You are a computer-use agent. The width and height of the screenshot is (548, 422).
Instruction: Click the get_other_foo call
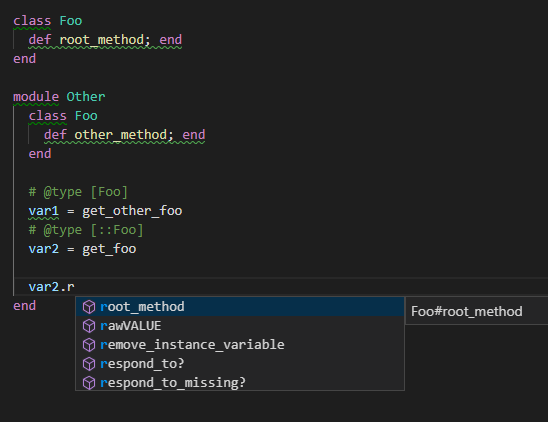(x=132, y=211)
